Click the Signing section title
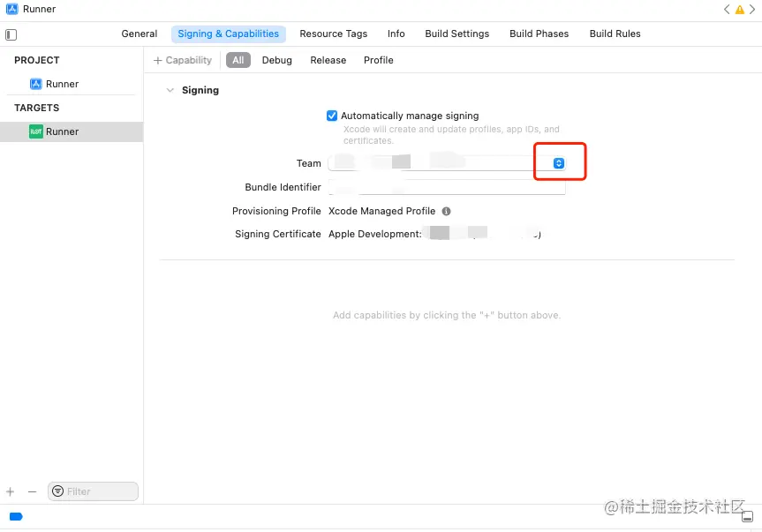 200,90
